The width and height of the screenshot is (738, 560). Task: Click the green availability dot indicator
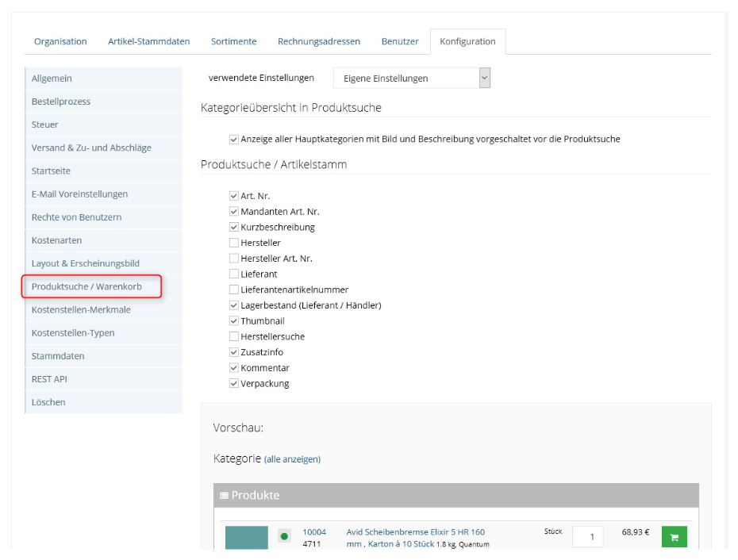[x=284, y=537]
